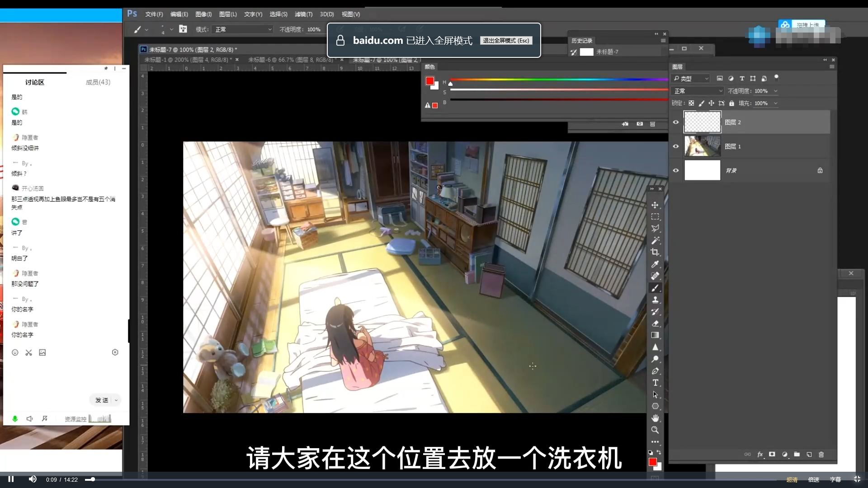
Task: Select the Clone Stamp tool
Action: pyautogui.click(x=655, y=300)
